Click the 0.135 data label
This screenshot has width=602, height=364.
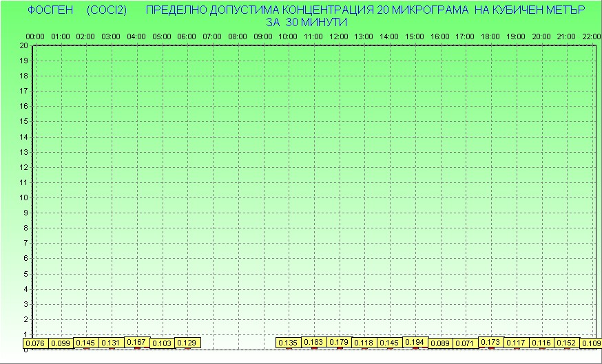tap(288, 343)
